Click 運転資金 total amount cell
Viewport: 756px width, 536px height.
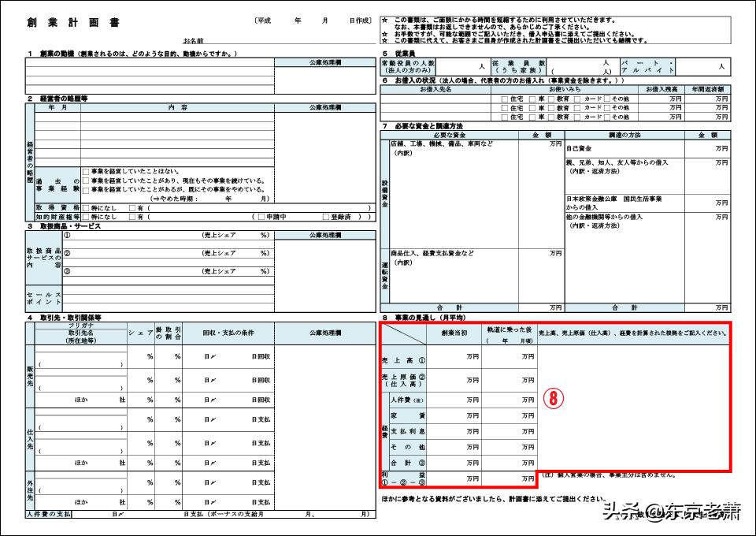point(541,275)
